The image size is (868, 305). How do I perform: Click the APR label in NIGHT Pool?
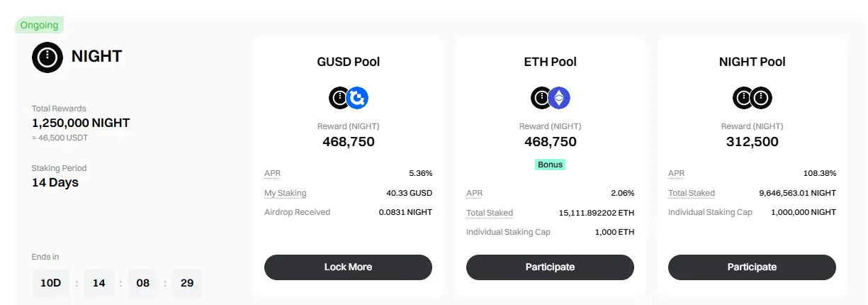676,173
